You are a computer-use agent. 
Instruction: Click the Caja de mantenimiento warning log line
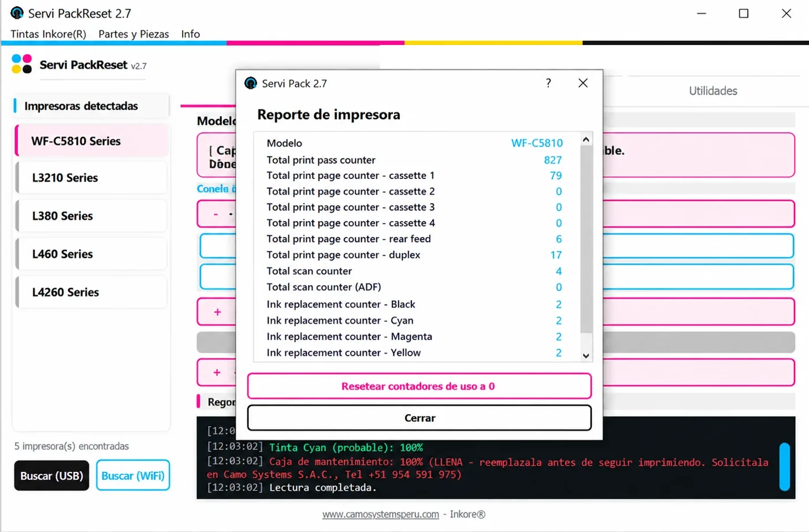coord(488,468)
